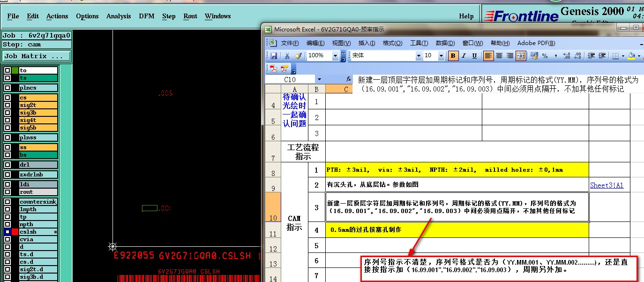The width and height of the screenshot is (644, 282).
Task: Center cell text horizontally
Action: click(499, 55)
